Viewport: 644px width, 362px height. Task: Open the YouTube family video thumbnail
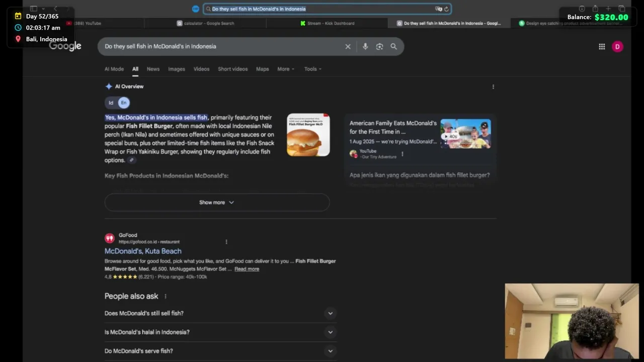(465, 134)
